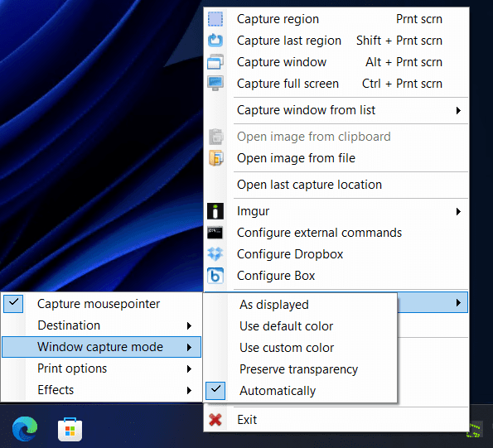The height and width of the screenshot is (448, 493).
Task: Click the checkmark beside Automatically
Action: click(x=215, y=391)
